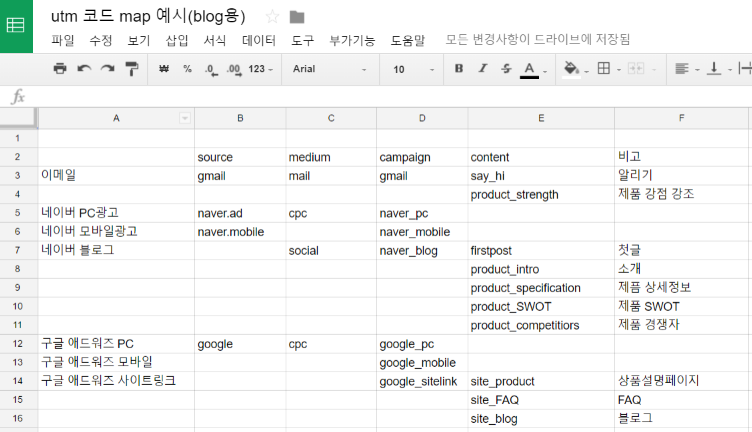Select cell containing site_FAQ
The image size is (752, 432).
541,400
